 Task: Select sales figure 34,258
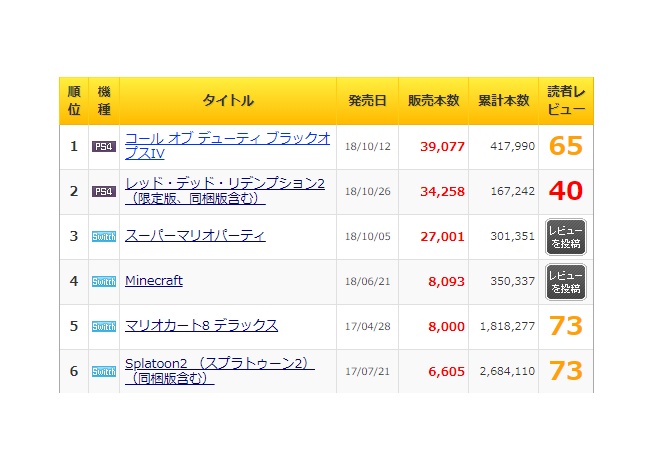coord(442,191)
